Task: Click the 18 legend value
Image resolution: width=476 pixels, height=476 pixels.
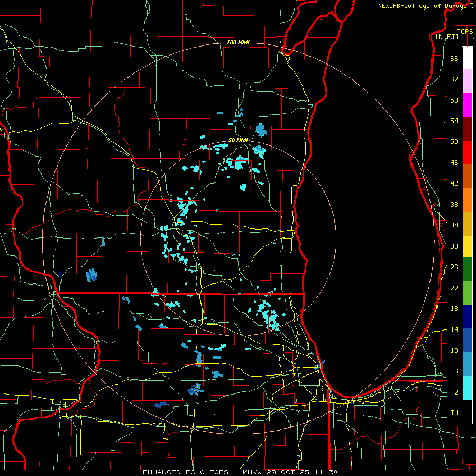Action: pos(454,309)
